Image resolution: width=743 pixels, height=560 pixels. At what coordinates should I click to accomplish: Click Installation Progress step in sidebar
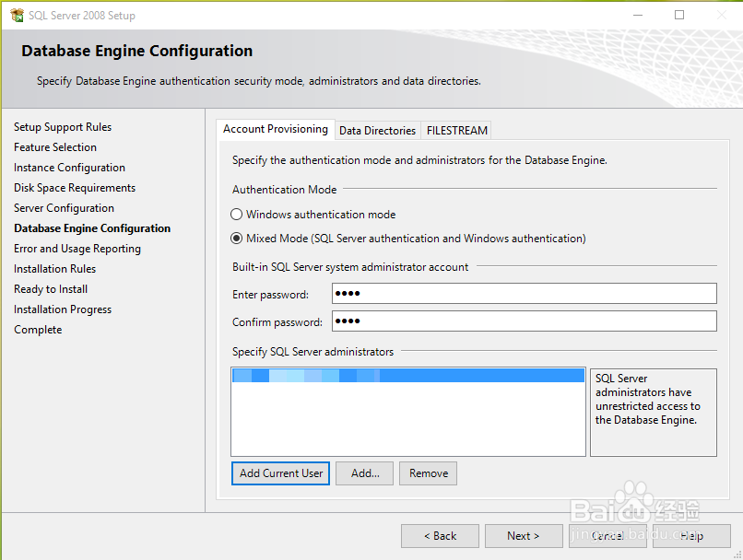pos(63,309)
